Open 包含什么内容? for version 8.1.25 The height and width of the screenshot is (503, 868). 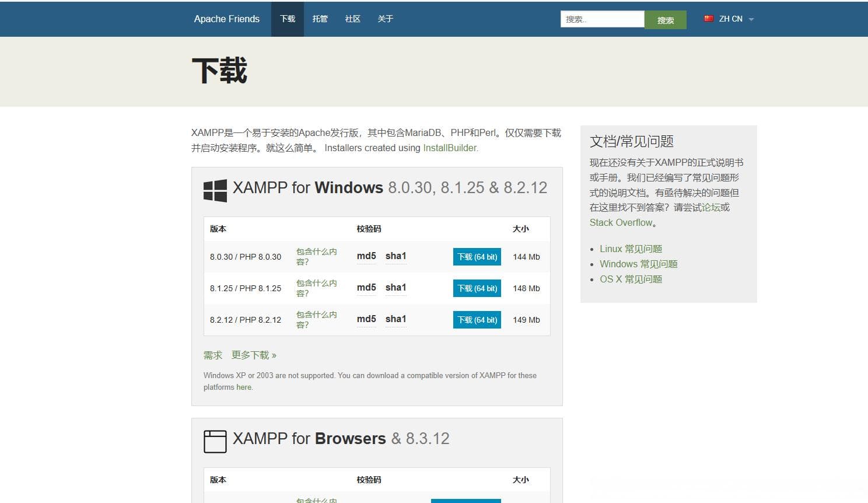coord(316,288)
